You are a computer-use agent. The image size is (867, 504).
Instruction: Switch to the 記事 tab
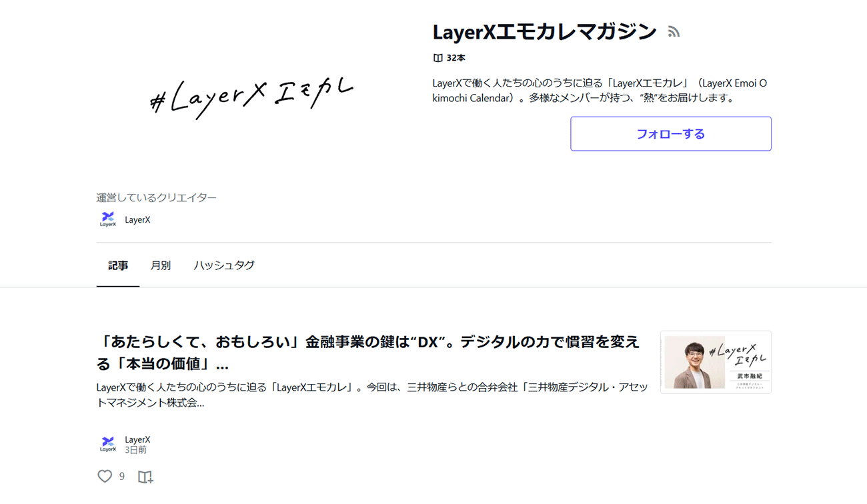118,265
